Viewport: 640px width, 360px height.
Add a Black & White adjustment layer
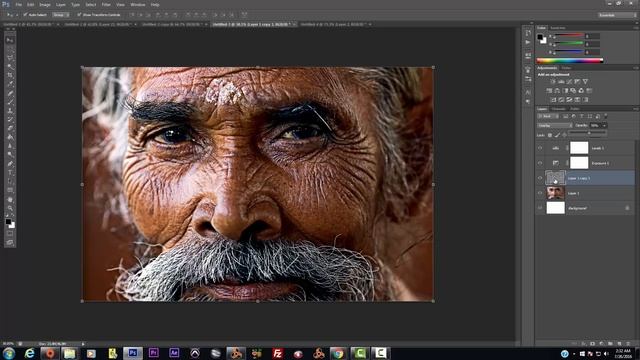(565, 91)
